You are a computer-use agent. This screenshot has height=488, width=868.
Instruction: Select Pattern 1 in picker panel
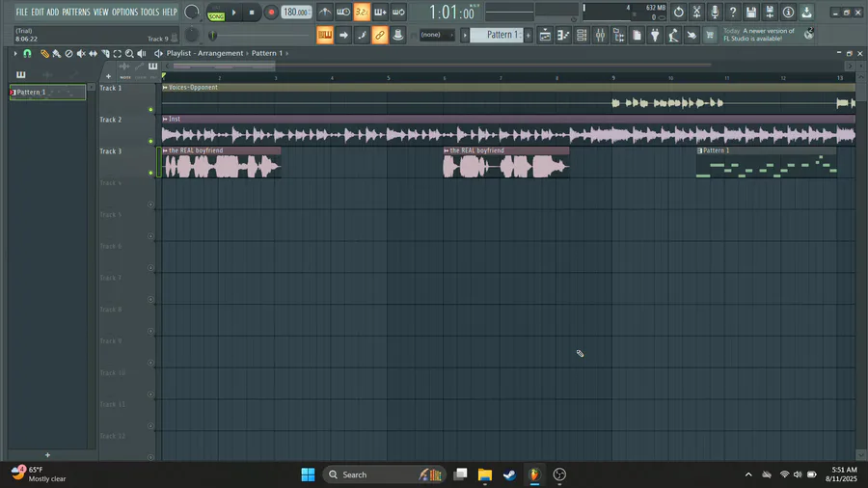(x=47, y=93)
